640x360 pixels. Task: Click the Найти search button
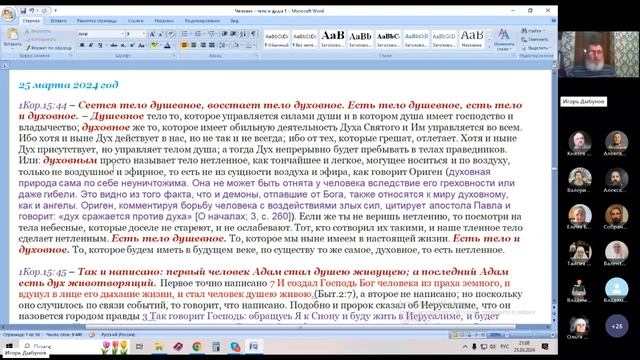pos(533,31)
